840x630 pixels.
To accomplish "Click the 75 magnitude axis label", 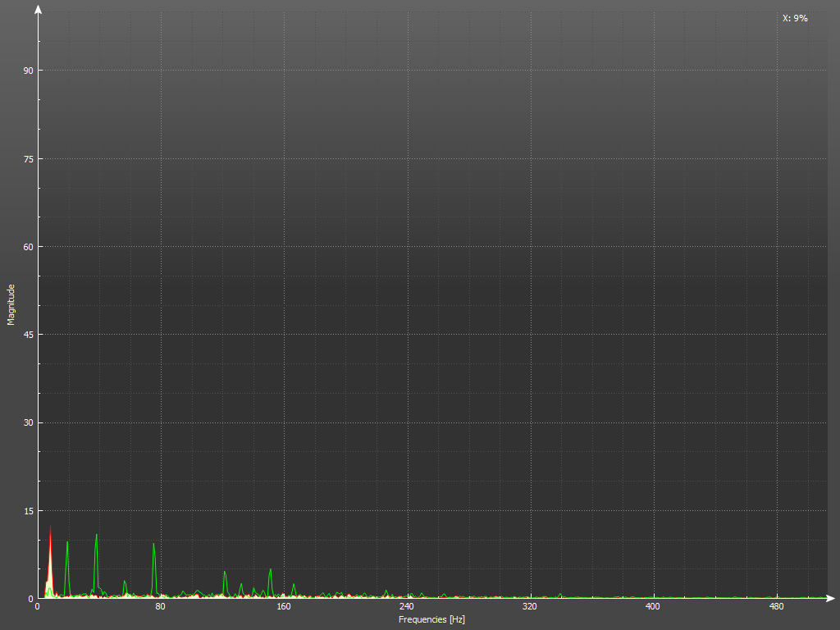I will (x=28, y=159).
